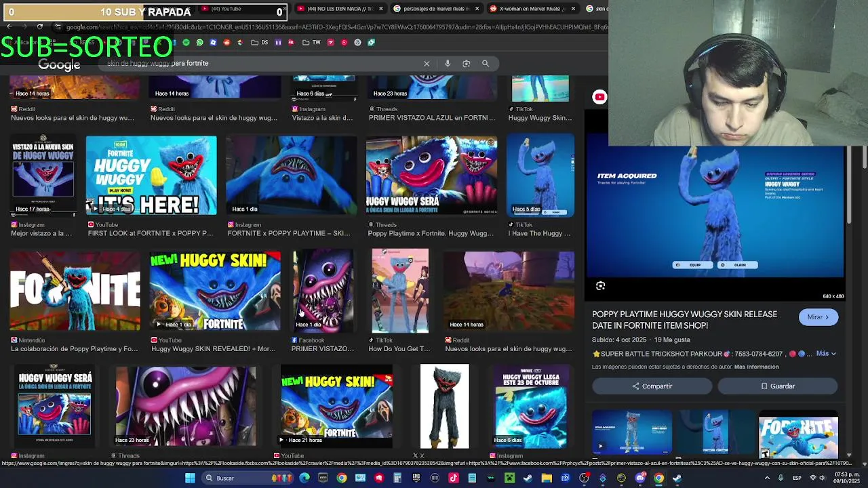The image size is (868, 488).
Task: Open Microsoft Edge from taskbar
Action: point(304,479)
